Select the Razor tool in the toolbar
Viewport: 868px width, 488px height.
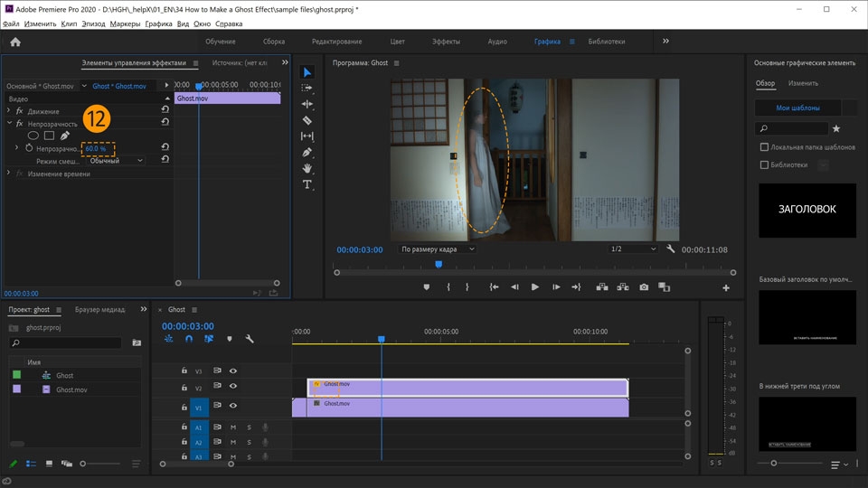307,120
